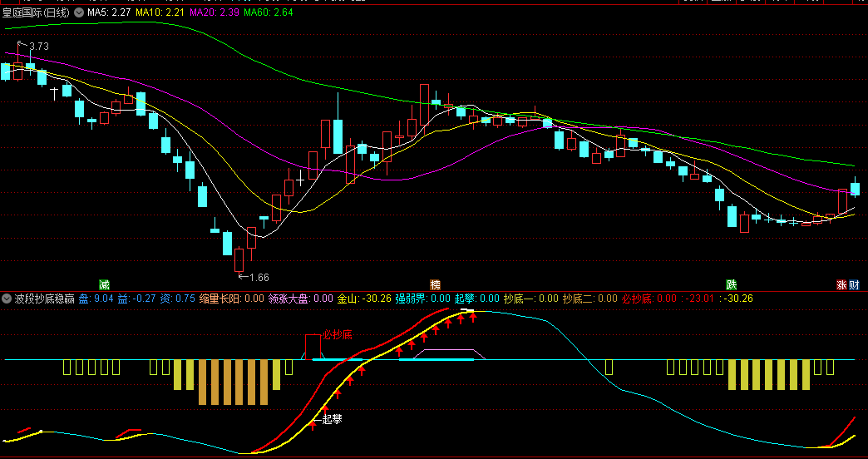The height and width of the screenshot is (459, 868).
Task: Click the 必抄底: 0.00 header value
Action: tap(649, 299)
